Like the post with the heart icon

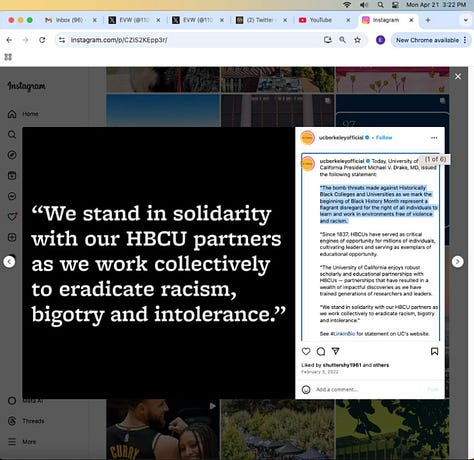pyautogui.click(x=306, y=351)
